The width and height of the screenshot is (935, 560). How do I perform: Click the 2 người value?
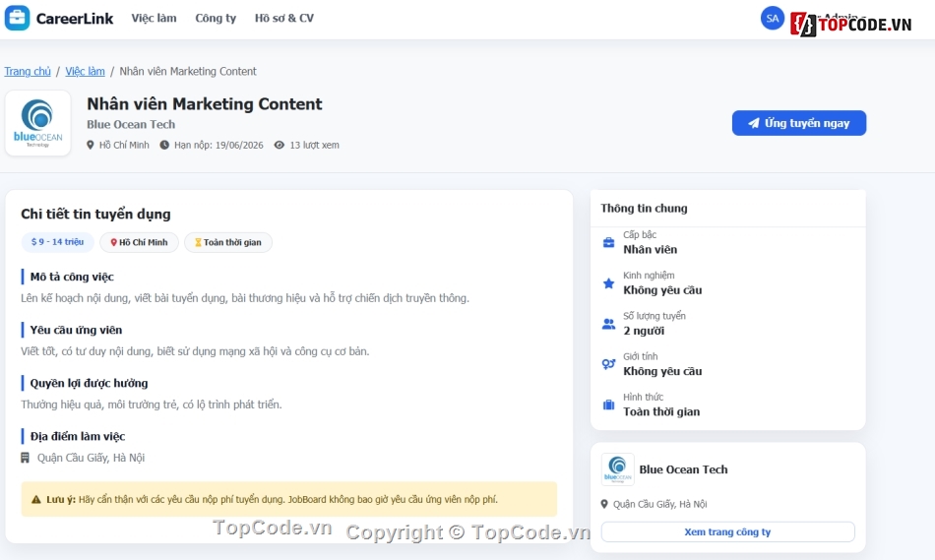pyautogui.click(x=644, y=331)
